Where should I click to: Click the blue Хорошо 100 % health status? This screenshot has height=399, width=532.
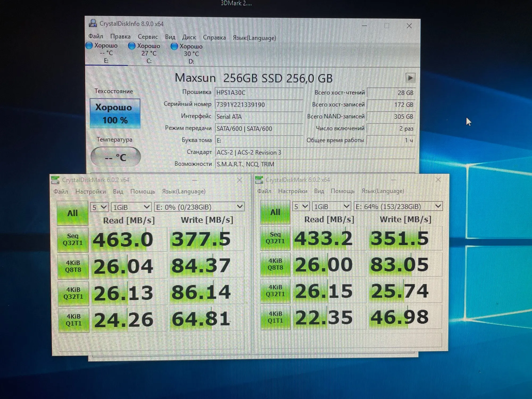click(115, 114)
